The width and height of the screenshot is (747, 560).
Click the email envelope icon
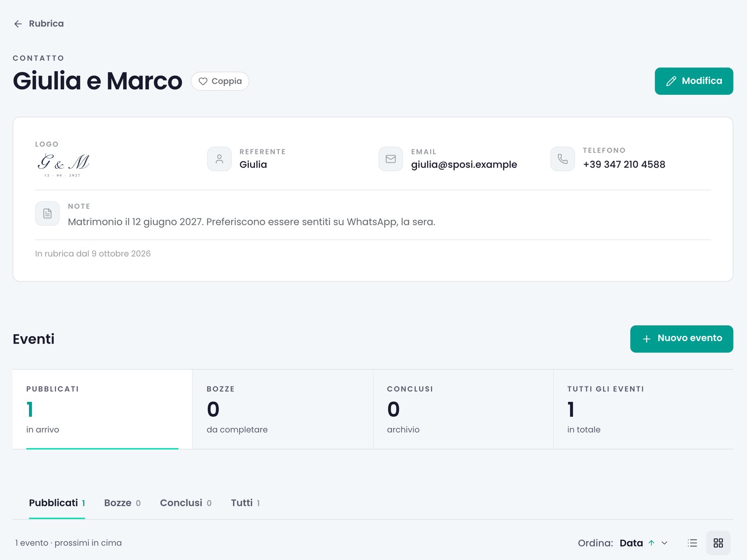[x=391, y=159]
